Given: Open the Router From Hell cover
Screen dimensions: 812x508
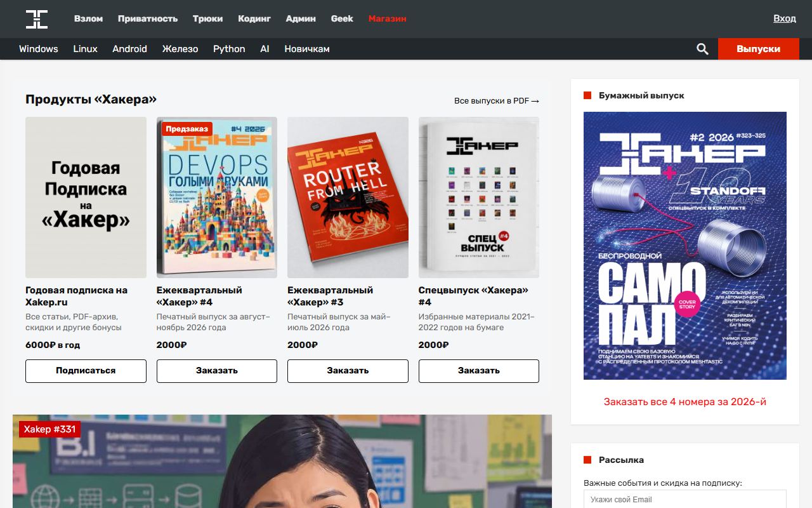Looking at the screenshot, I should [348, 197].
